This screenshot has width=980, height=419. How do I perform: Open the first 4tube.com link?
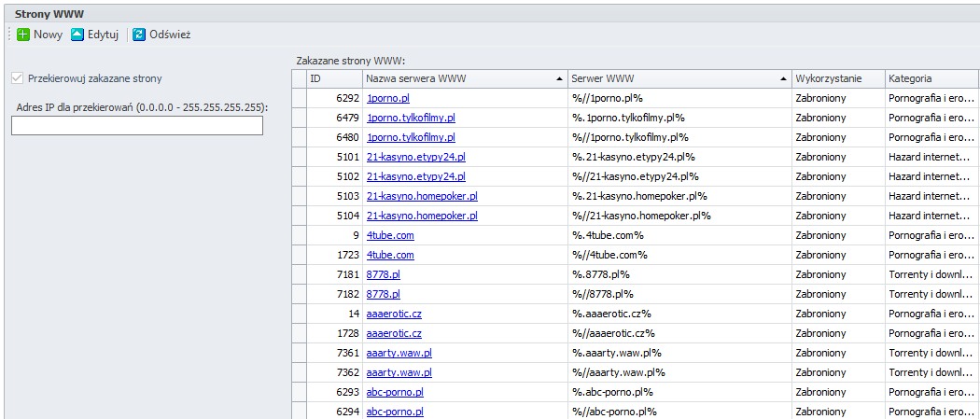(x=390, y=235)
